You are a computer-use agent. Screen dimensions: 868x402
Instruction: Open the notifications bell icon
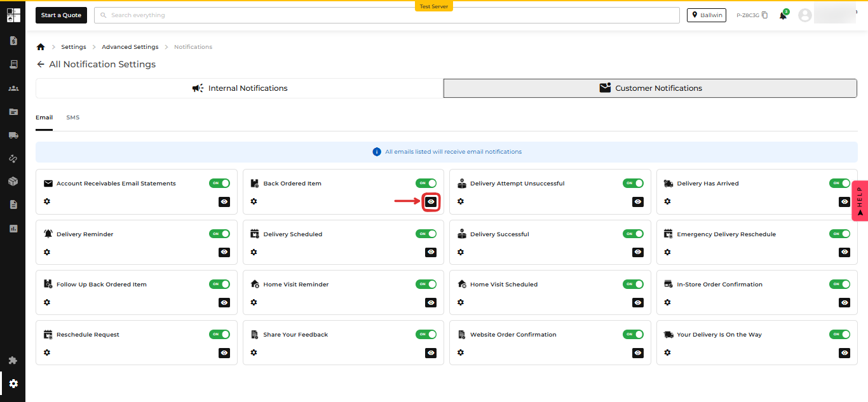[783, 15]
